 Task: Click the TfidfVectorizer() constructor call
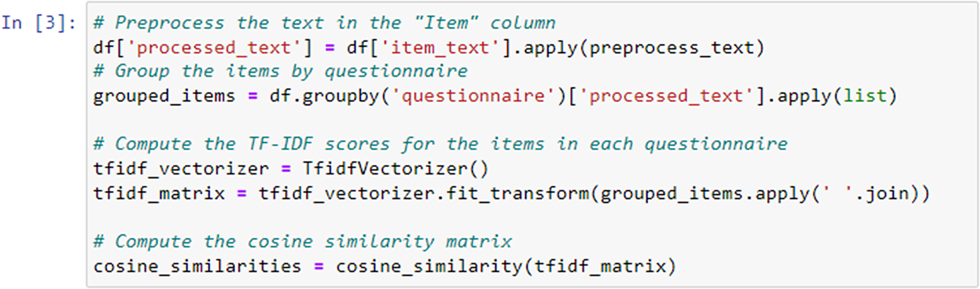[x=396, y=168]
